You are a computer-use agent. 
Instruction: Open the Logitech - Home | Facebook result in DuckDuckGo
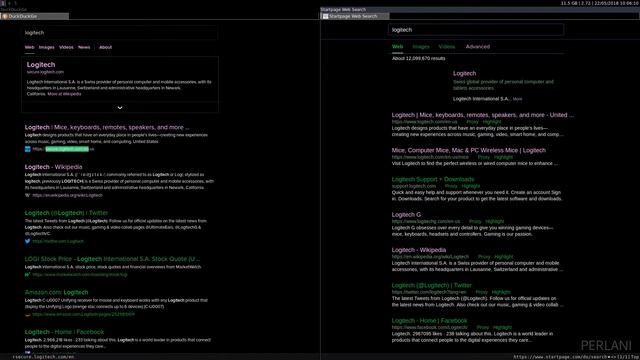[x=64, y=332]
